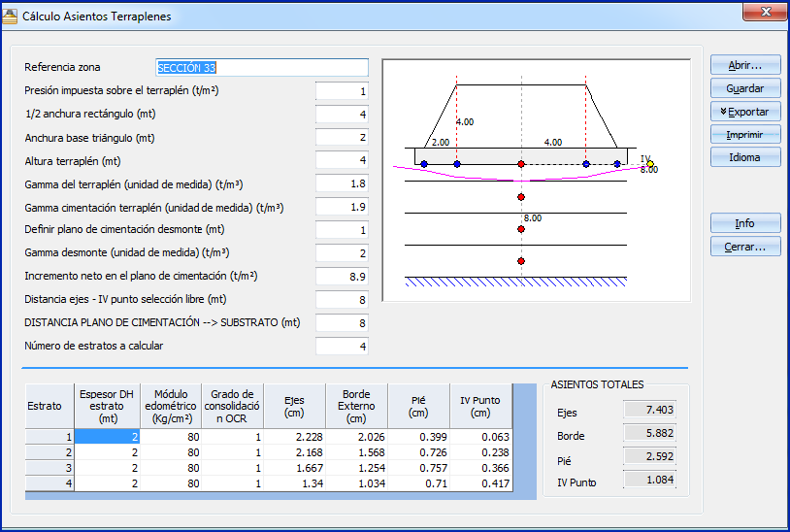Click Incremento neto en plano cimentación field
790x532 pixels.
(x=342, y=276)
